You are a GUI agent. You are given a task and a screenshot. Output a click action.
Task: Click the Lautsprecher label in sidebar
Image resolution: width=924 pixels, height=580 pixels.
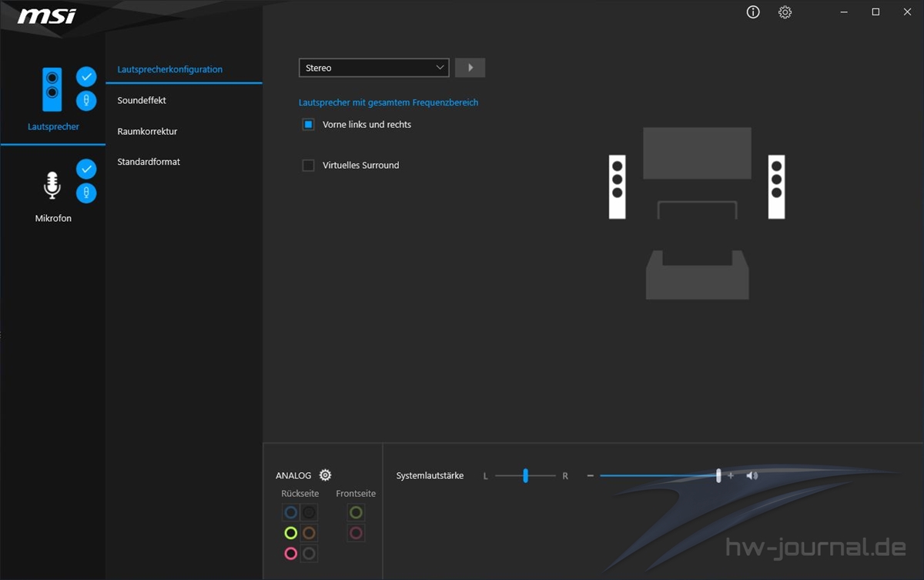click(53, 126)
